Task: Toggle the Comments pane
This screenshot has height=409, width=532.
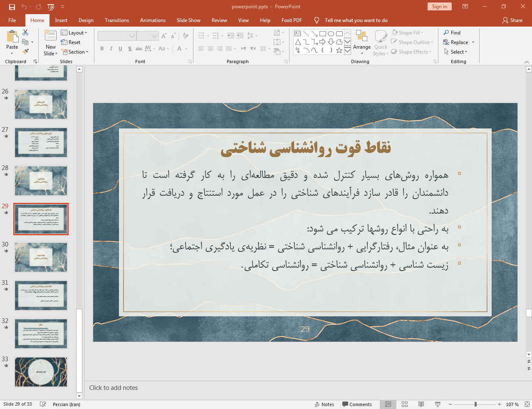Action: [357, 404]
